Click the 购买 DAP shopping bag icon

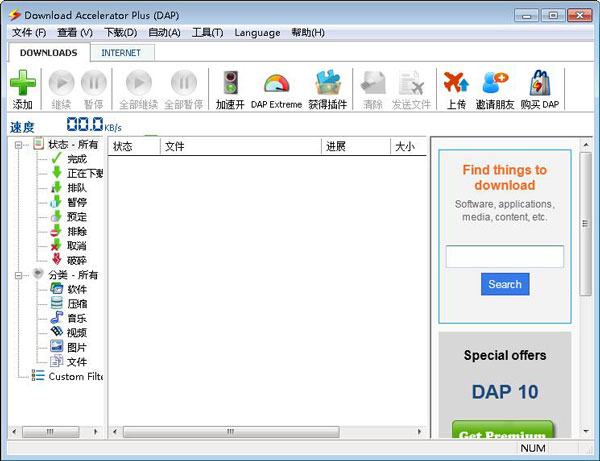pos(540,84)
